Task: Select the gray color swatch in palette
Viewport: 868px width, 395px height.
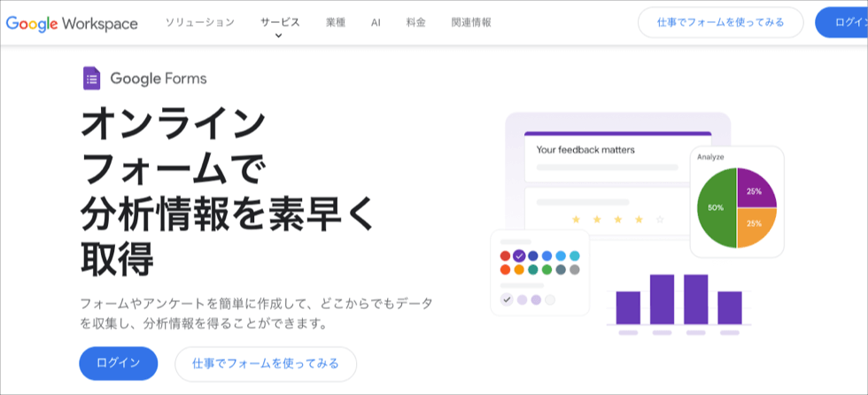Action: [575, 270]
